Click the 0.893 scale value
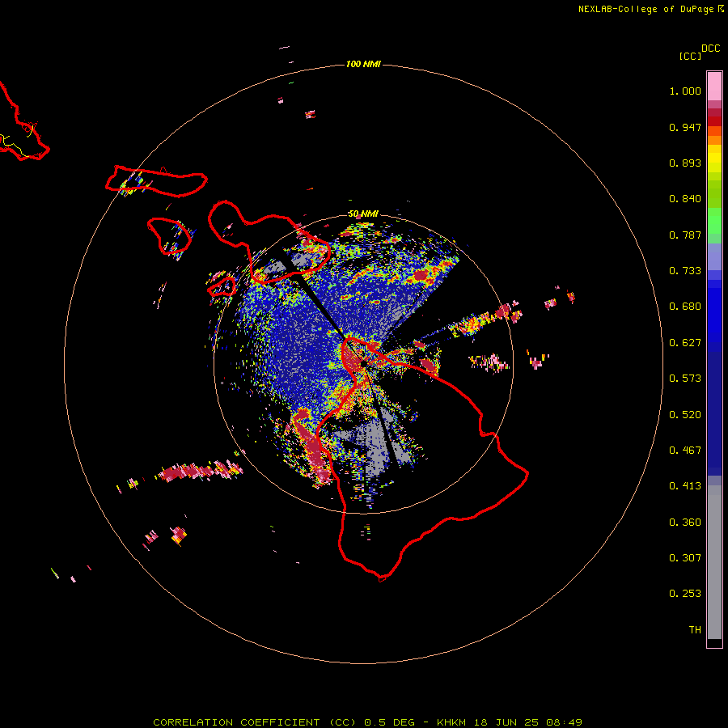 685,163
